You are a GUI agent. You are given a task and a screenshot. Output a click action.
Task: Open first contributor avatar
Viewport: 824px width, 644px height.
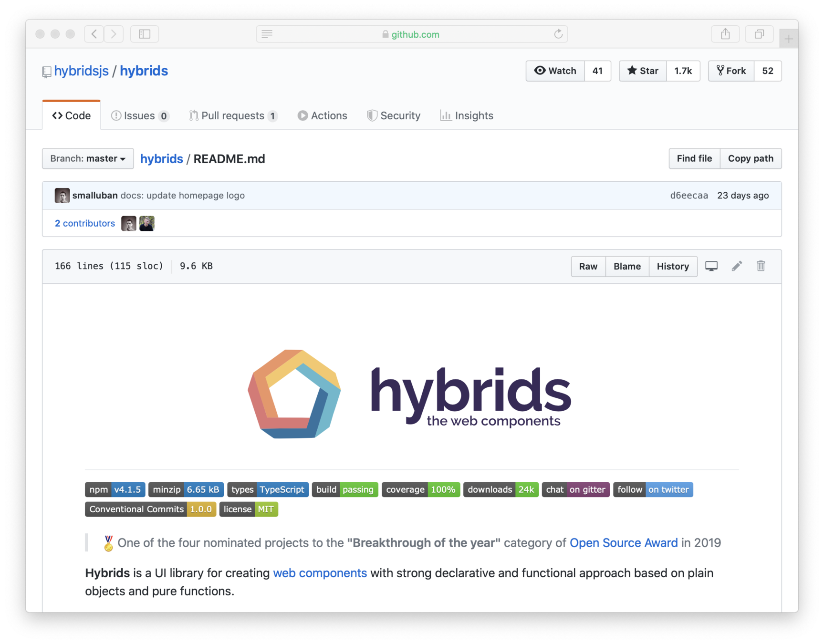[129, 223]
